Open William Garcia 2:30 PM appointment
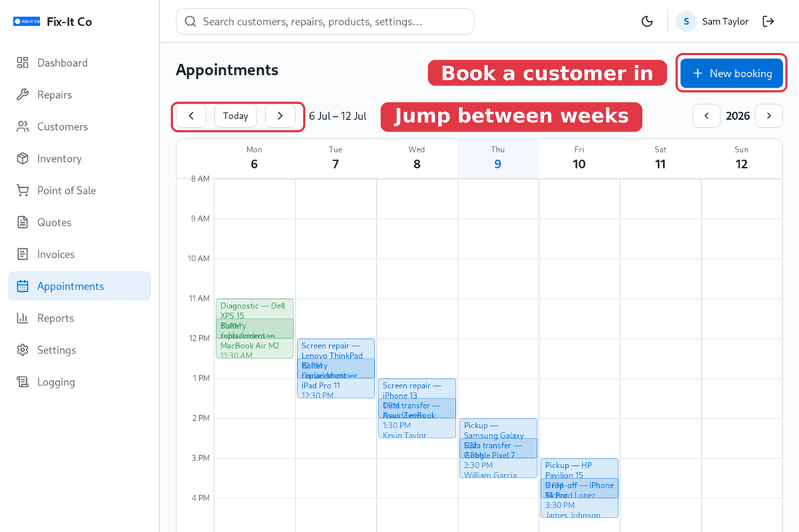 [x=498, y=468]
